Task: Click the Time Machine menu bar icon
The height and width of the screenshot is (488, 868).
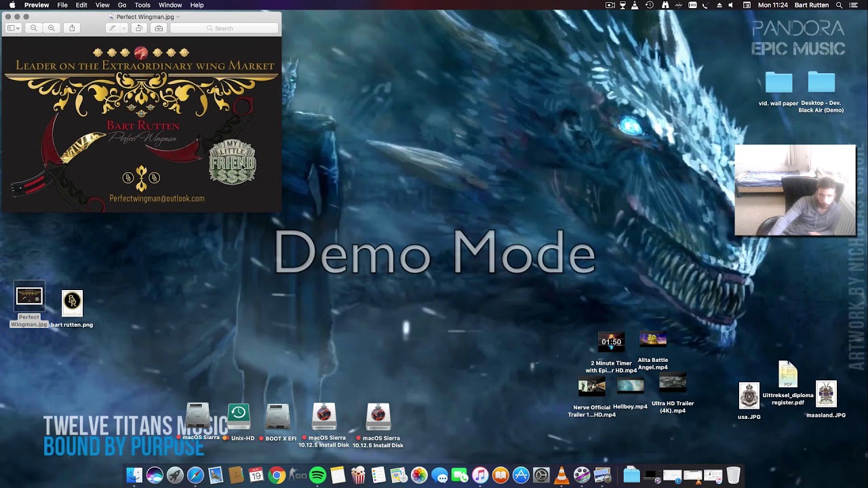Action: pos(650,5)
